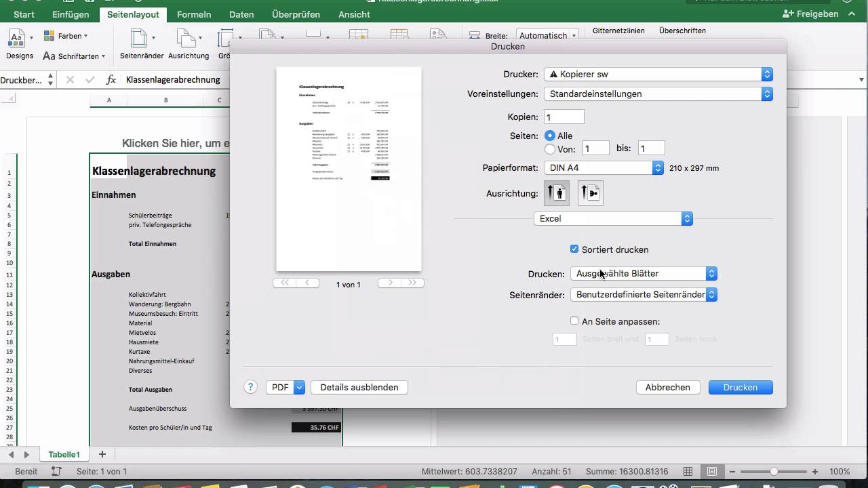Click the zoom in plus icon
Screen dimensions: 868x488
[x=815, y=472]
